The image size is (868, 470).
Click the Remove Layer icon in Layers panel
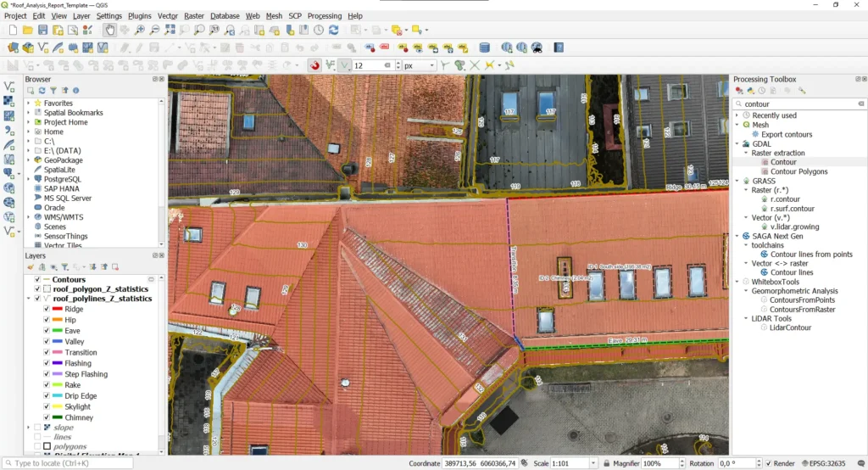click(115, 267)
